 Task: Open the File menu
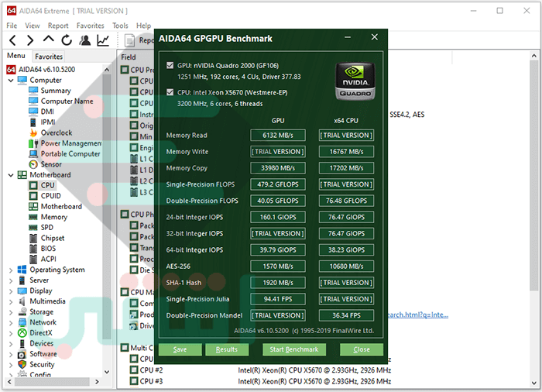coord(12,26)
